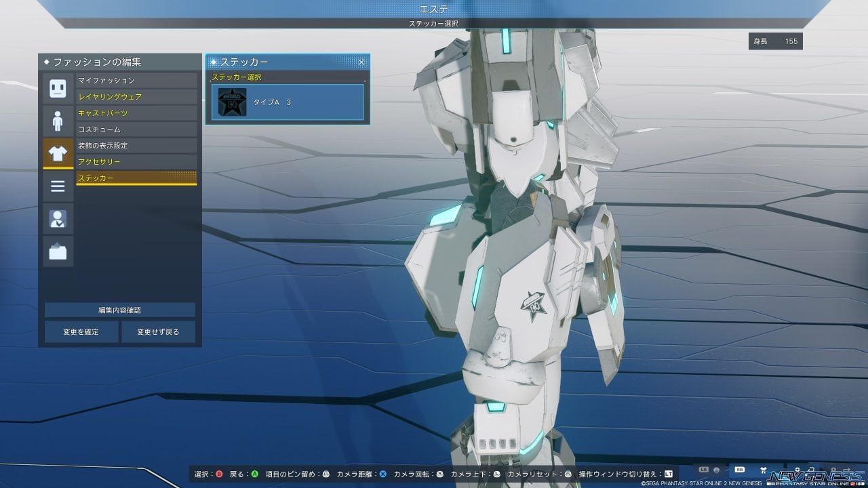Screen dimensions: 868x488
Task: Click the RB shoulder button icon
Action: pos(740,469)
